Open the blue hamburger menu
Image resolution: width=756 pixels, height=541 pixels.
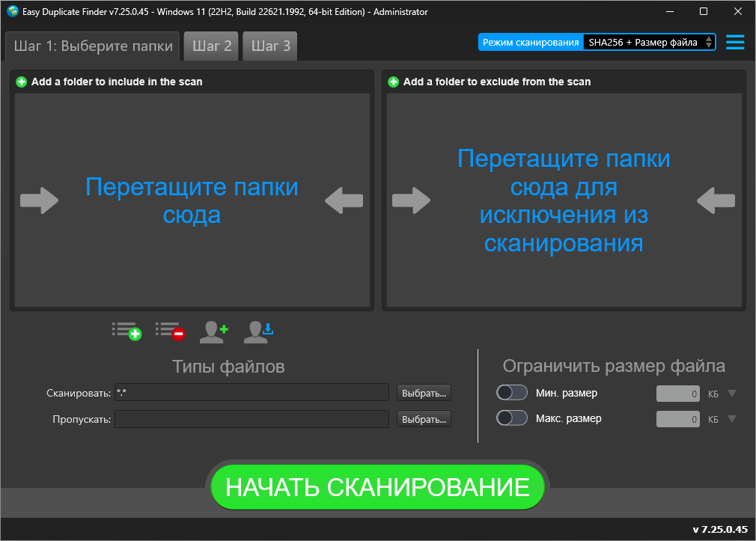coord(734,42)
